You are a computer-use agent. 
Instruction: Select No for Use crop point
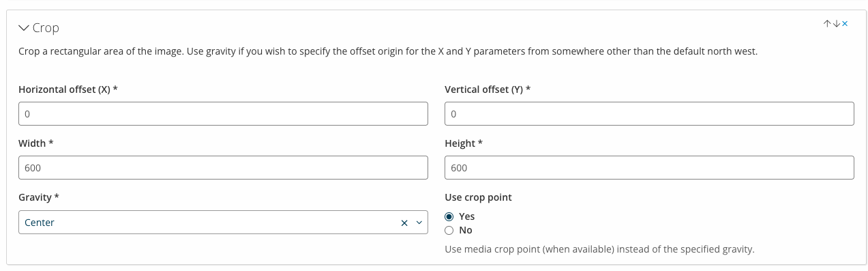coord(449,230)
